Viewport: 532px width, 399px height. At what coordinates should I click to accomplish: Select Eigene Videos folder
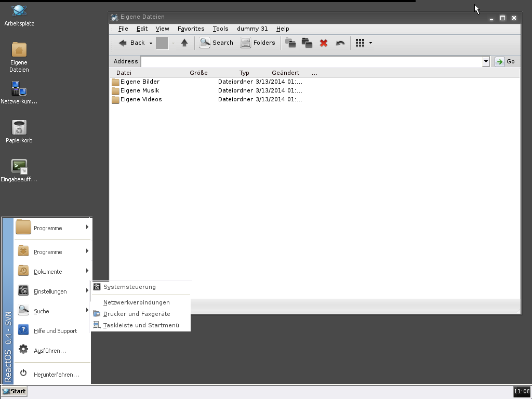pos(141,99)
